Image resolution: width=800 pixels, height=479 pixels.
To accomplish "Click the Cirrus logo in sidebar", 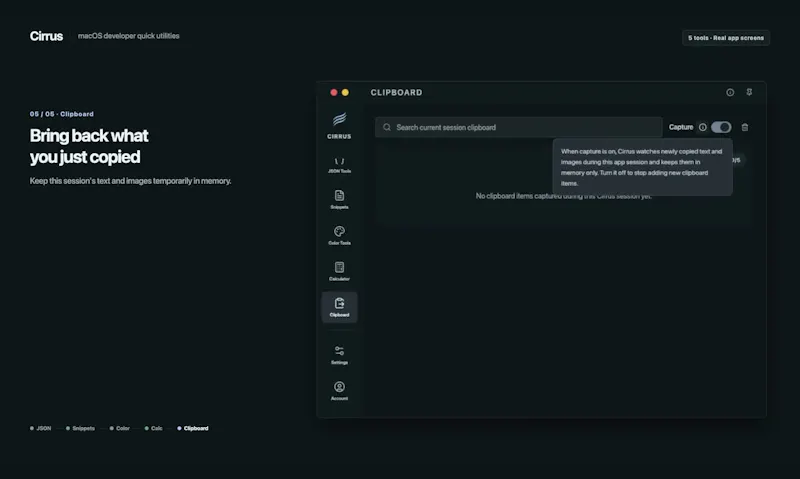I will coord(339,125).
